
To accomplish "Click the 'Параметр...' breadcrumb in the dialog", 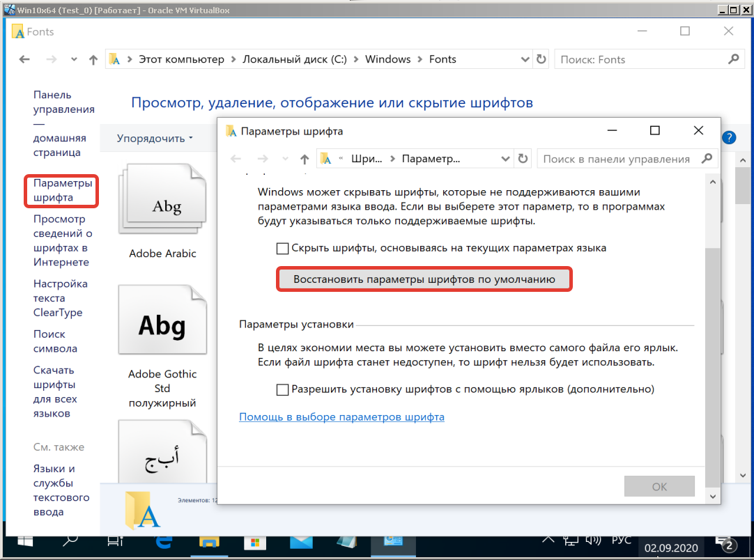I will [431, 159].
